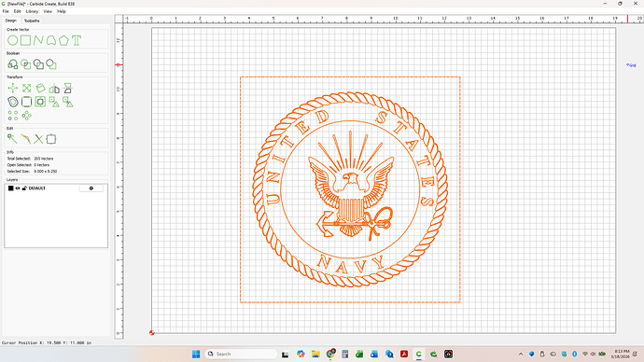This screenshot has height=362, width=644.
Task: Open the Rotate transform tool
Action: pyautogui.click(x=40, y=88)
